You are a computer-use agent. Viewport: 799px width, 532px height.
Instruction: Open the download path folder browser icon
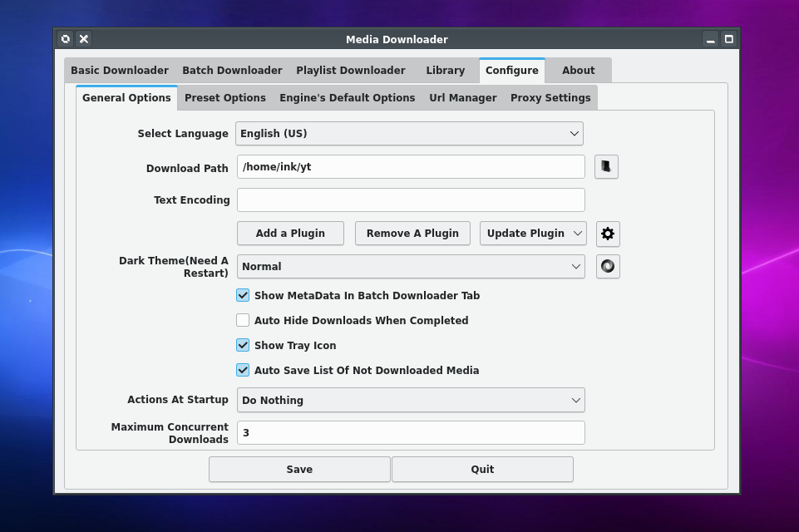click(606, 166)
